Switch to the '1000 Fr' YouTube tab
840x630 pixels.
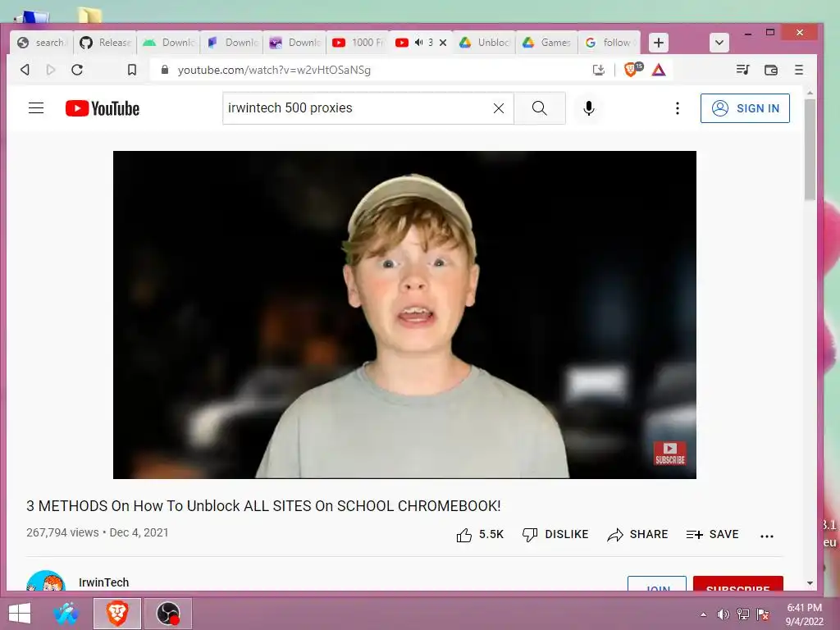click(x=358, y=43)
